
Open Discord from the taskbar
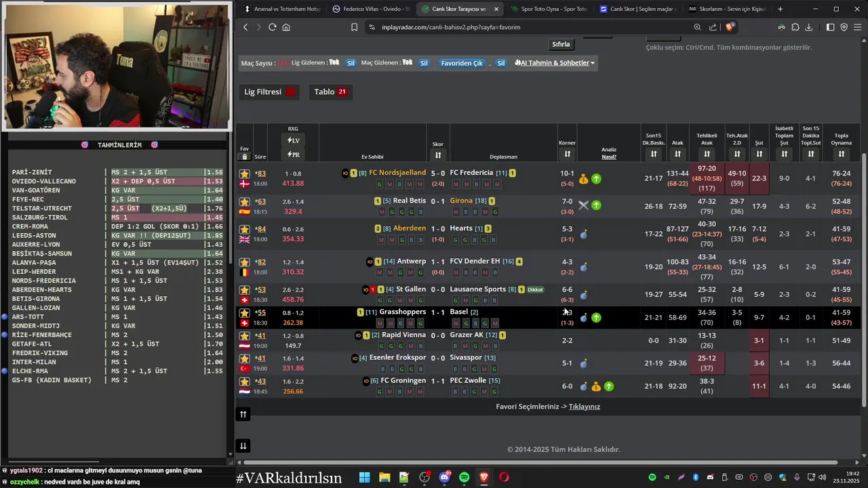[x=445, y=477]
